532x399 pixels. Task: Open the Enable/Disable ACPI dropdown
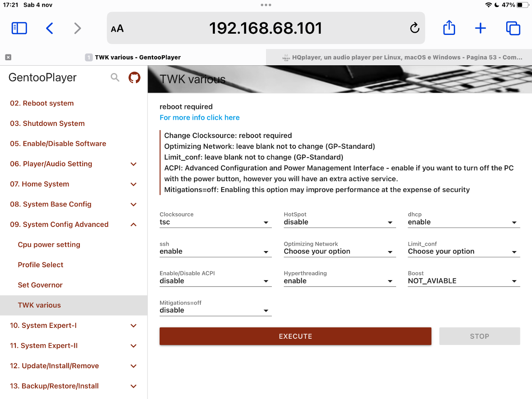tap(215, 281)
